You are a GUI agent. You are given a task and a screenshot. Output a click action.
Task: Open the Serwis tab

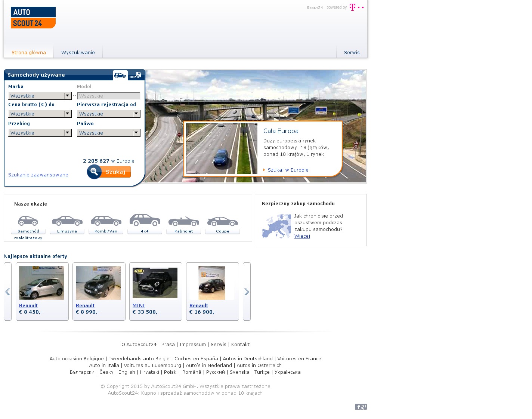[352, 53]
